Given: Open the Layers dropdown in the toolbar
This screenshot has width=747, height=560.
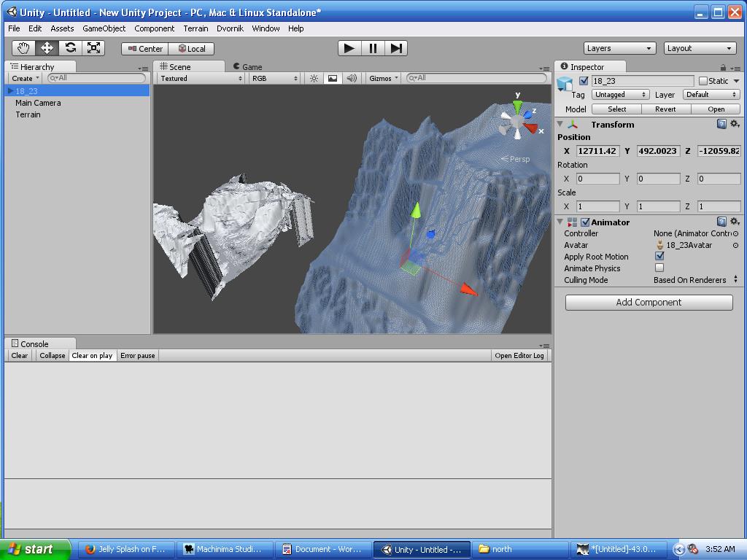Looking at the screenshot, I should point(619,47).
